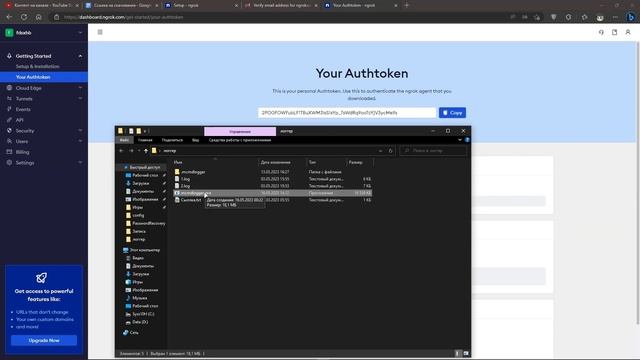Select the authtoken text field
The width and height of the screenshot is (640, 360).
[347, 113]
